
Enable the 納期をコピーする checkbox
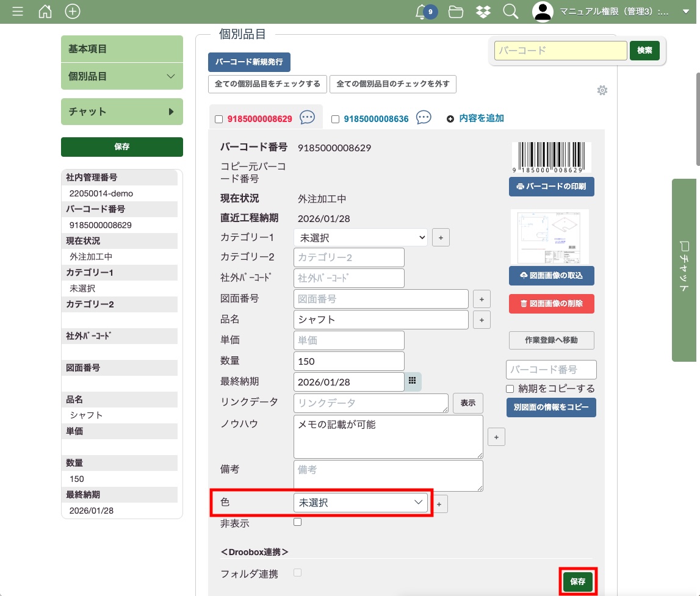pyautogui.click(x=510, y=389)
